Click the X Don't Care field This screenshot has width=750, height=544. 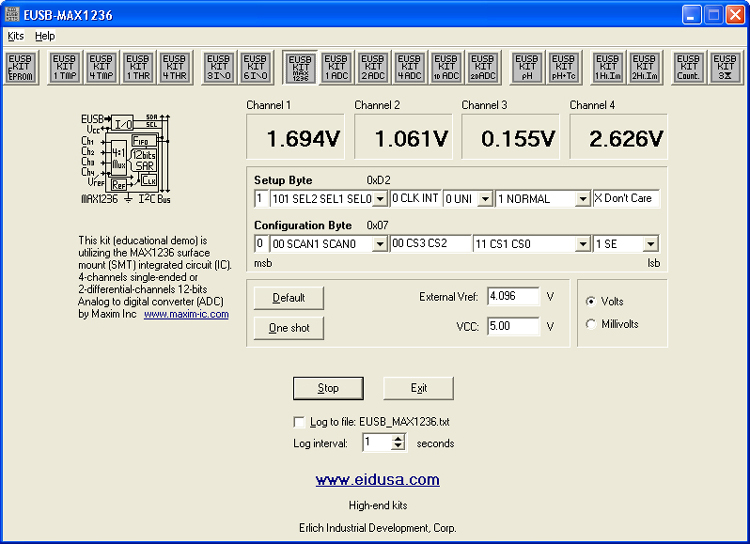626,198
